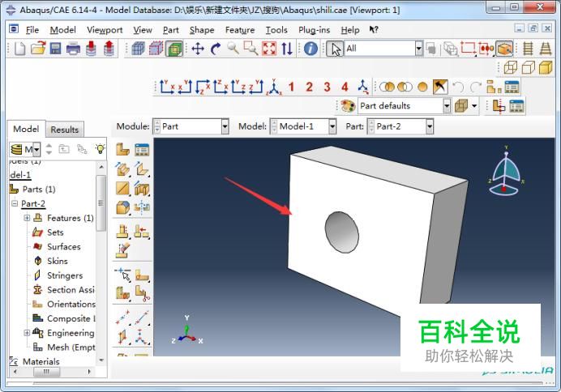Apply saved view number 2

point(309,87)
